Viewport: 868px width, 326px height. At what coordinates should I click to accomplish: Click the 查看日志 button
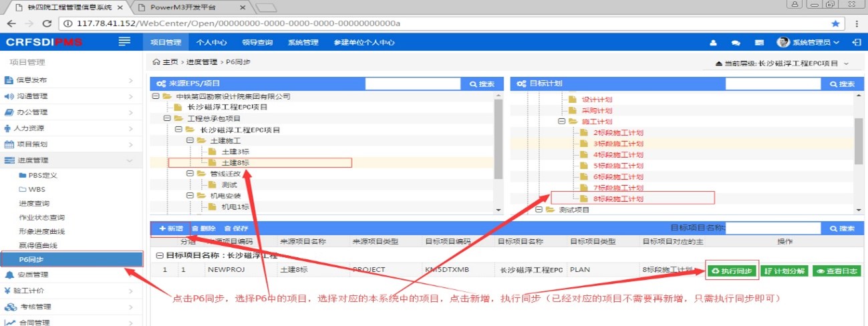[x=837, y=271]
